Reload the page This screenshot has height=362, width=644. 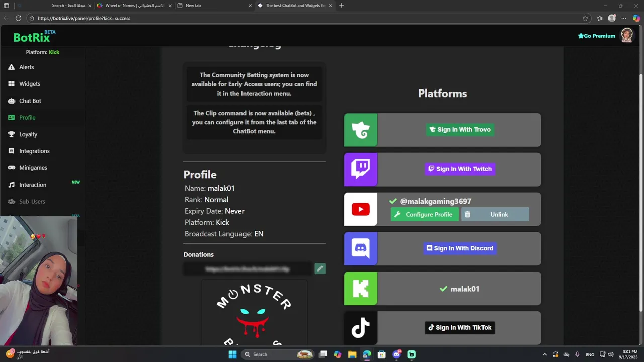[x=18, y=18]
